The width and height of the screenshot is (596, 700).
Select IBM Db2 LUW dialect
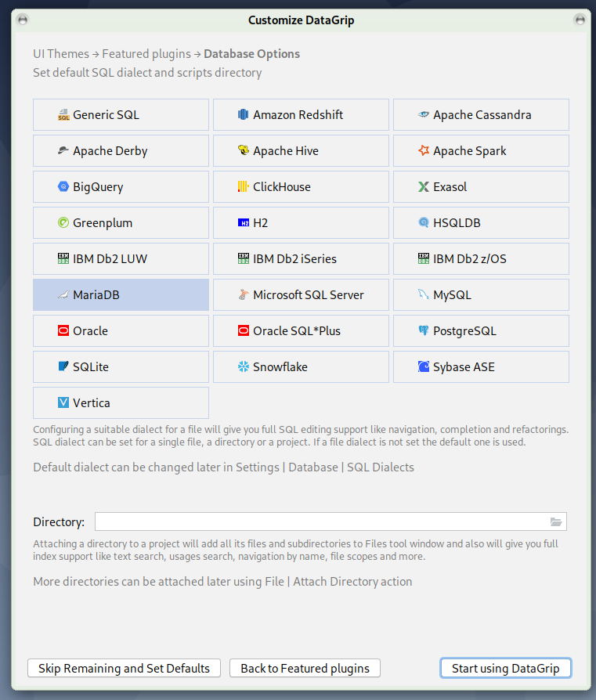[x=121, y=259]
